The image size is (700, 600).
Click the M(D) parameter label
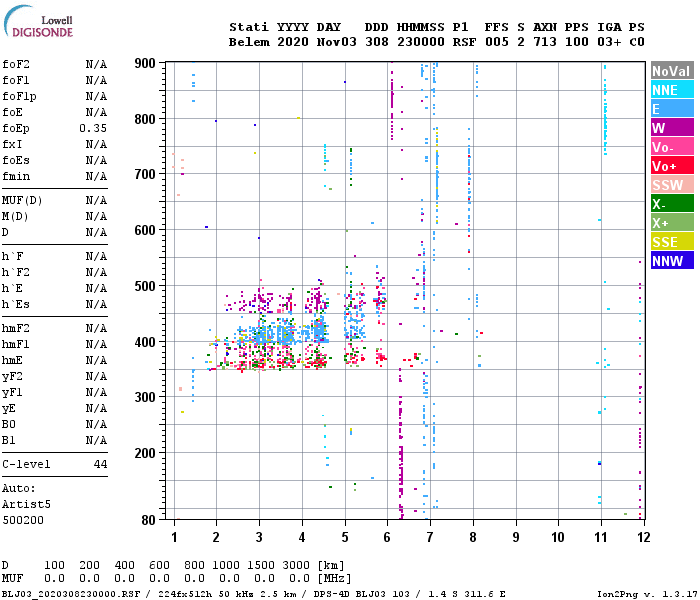(15, 217)
